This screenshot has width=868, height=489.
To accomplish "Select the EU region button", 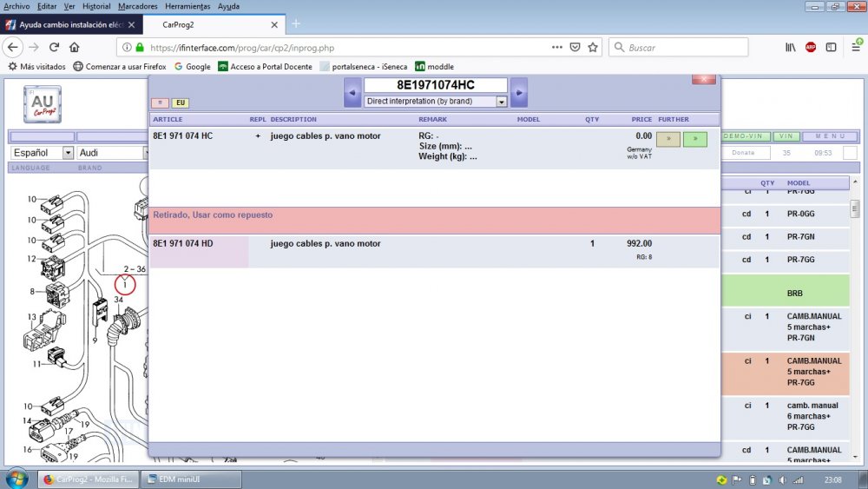I will coord(181,103).
